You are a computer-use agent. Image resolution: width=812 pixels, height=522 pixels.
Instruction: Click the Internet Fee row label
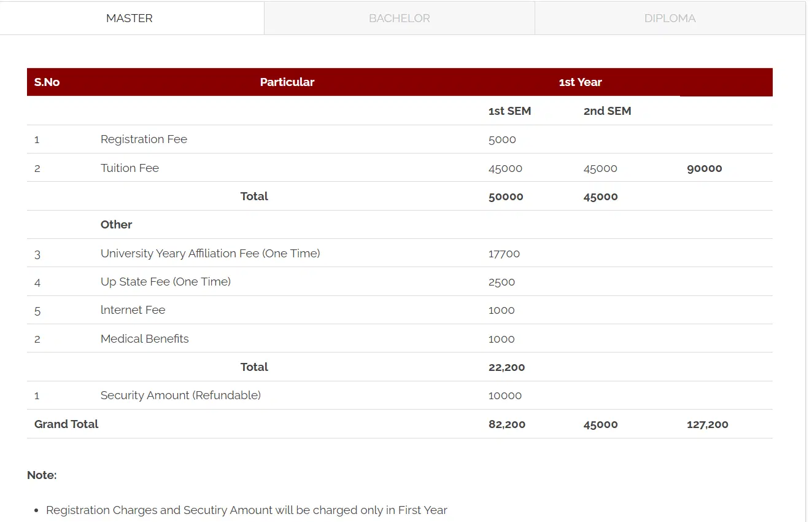click(133, 310)
